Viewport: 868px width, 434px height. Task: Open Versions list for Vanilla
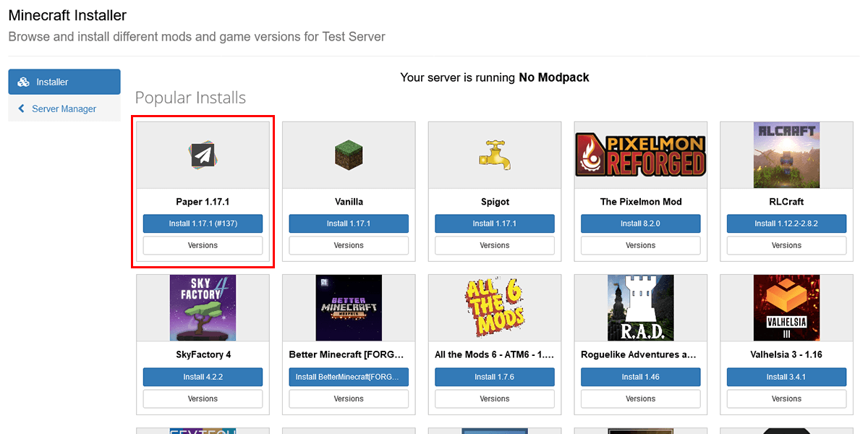tap(349, 245)
